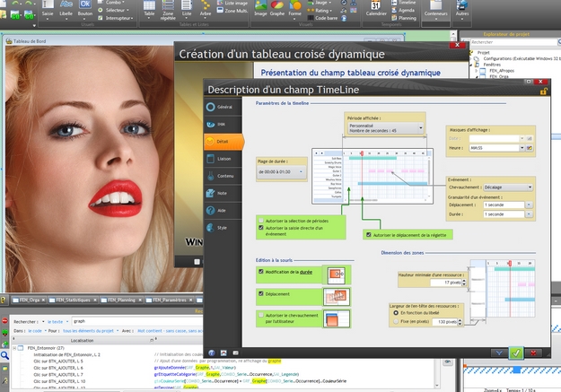This screenshot has width=561, height=392.
Task: Open the Aide section icon
Action: point(210,210)
